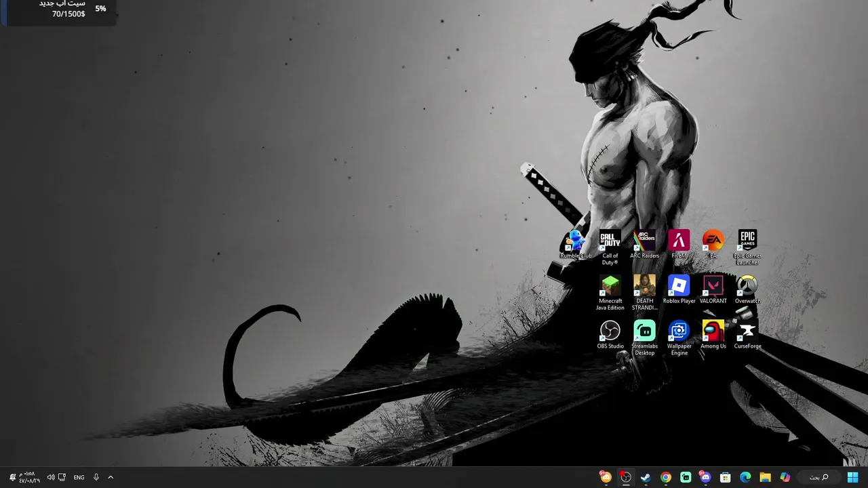Open Minecraft Java Edition shortcut
Image resolution: width=868 pixels, height=488 pixels.
(610, 293)
